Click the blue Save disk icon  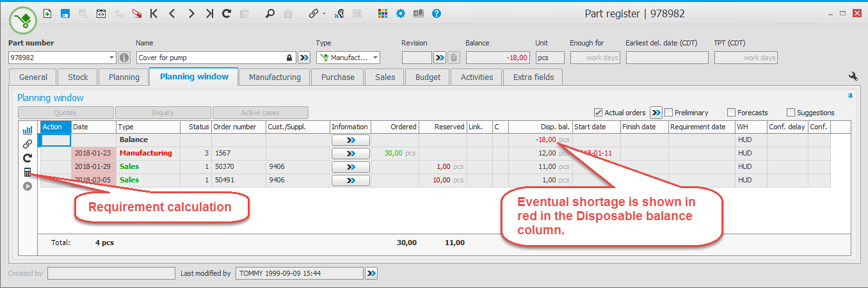coord(65,13)
